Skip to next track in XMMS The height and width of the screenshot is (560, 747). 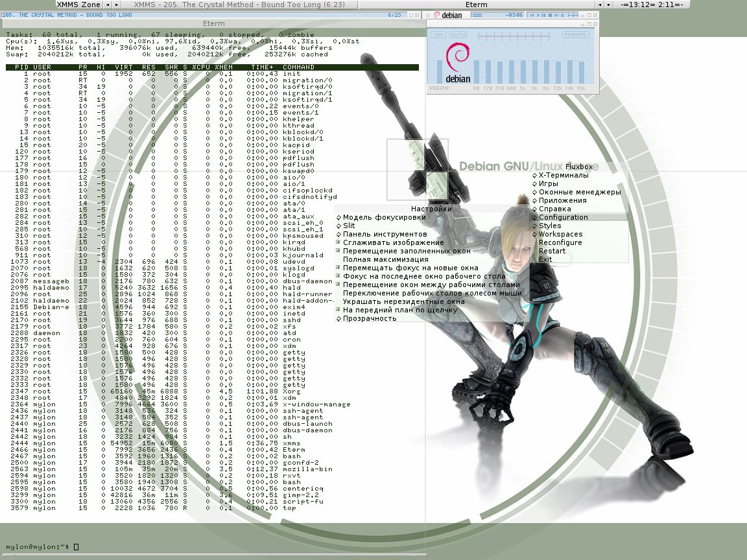(x=556, y=16)
